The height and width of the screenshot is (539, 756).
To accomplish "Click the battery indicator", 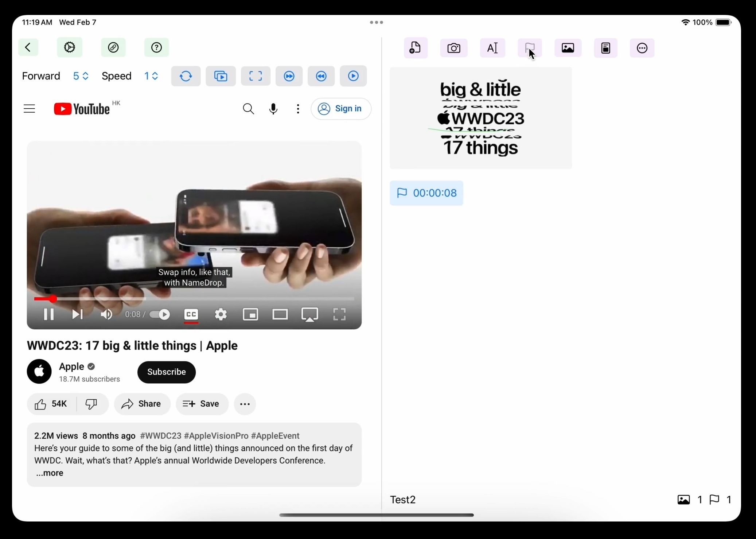I will [x=724, y=23].
